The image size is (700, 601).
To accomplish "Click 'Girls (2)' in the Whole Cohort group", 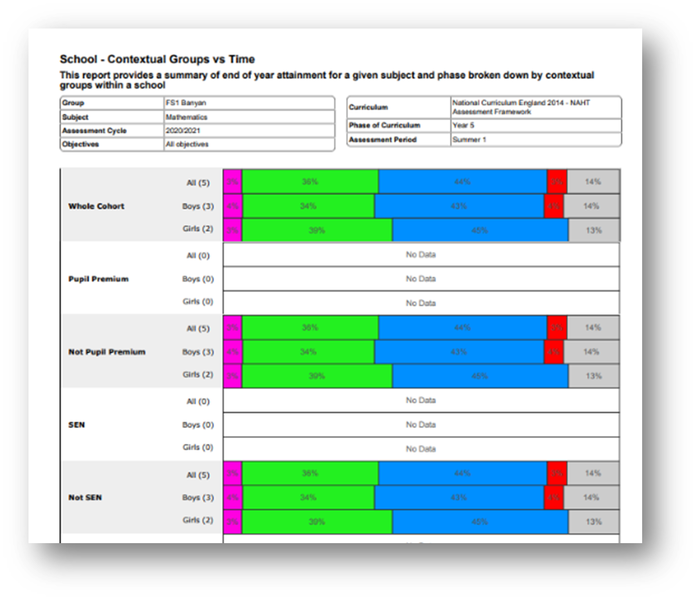I will click(198, 229).
